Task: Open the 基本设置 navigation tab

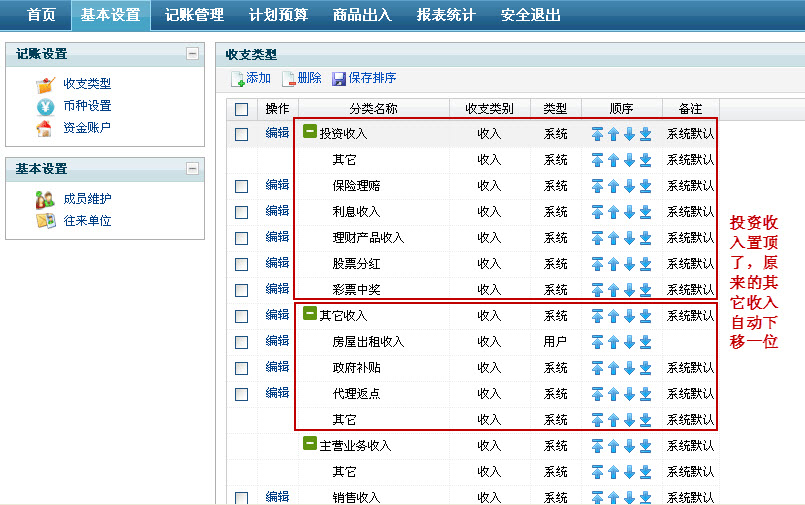Action: [110, 15]
